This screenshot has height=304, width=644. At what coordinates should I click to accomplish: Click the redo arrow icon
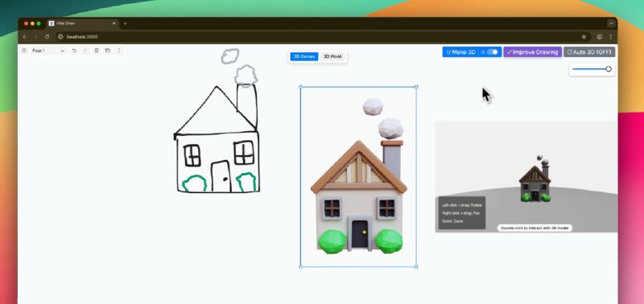[85, 51]
